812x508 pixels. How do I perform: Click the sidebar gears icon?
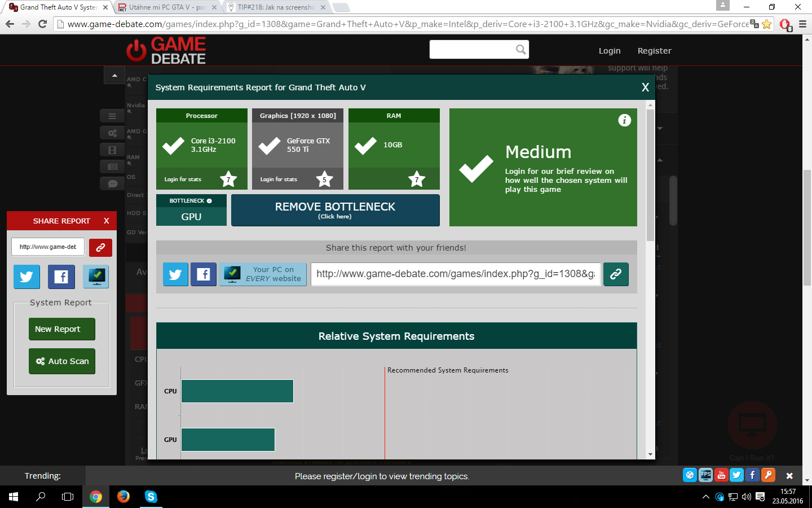(112, 133)
